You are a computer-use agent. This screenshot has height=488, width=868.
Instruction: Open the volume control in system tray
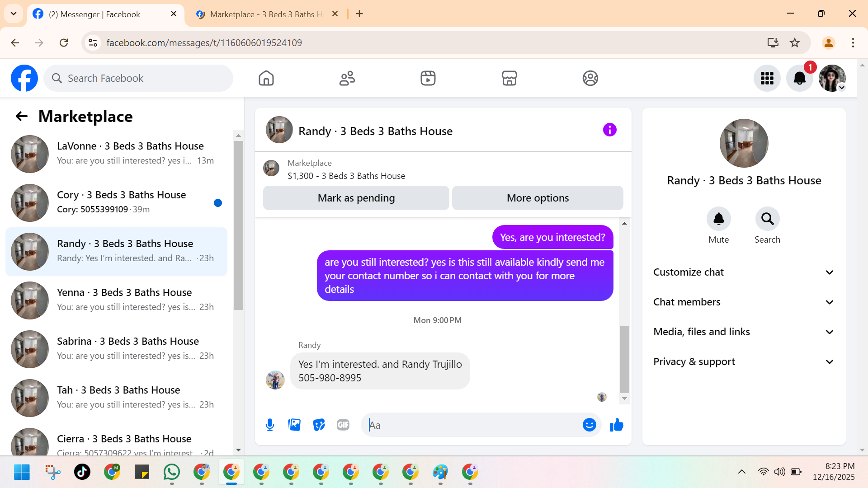[779, 472]
